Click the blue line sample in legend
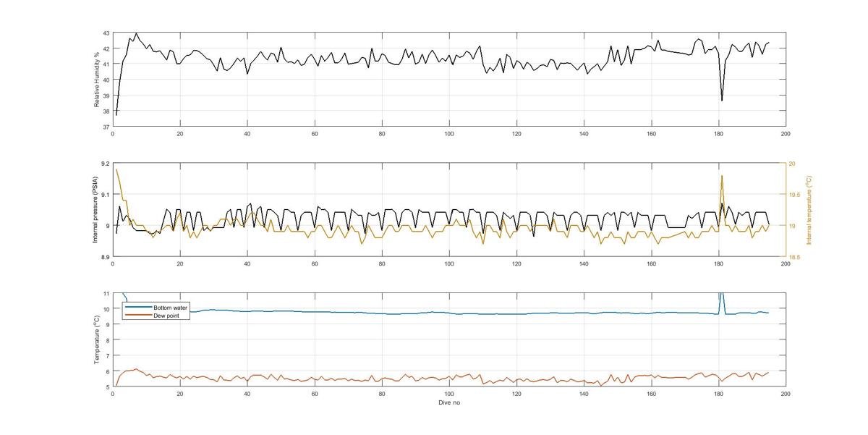868x435 pixels. click(138, 308)
